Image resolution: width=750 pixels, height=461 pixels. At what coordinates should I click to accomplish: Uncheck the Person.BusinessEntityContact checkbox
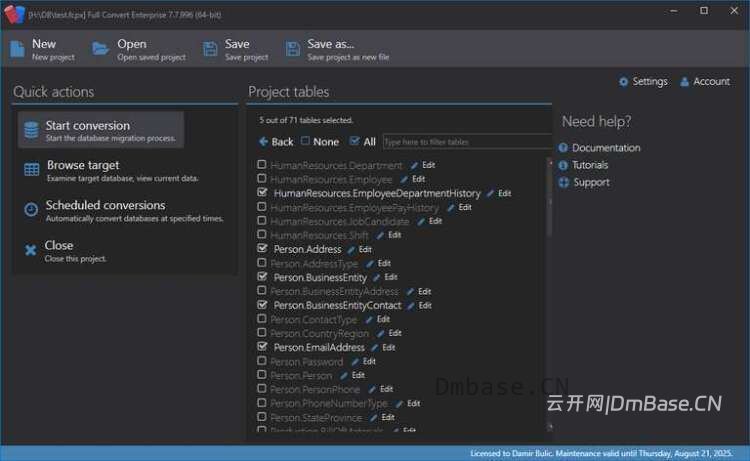[262, 305]
